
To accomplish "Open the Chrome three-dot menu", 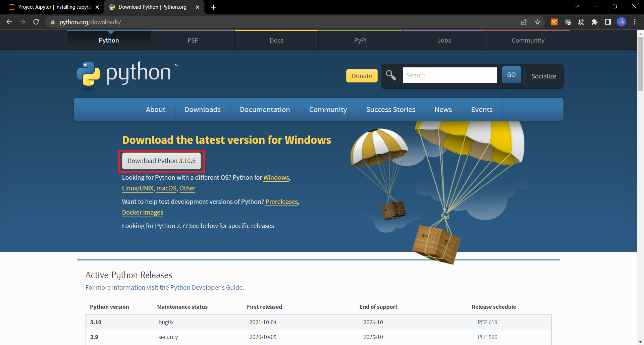I will pos(635,22).
